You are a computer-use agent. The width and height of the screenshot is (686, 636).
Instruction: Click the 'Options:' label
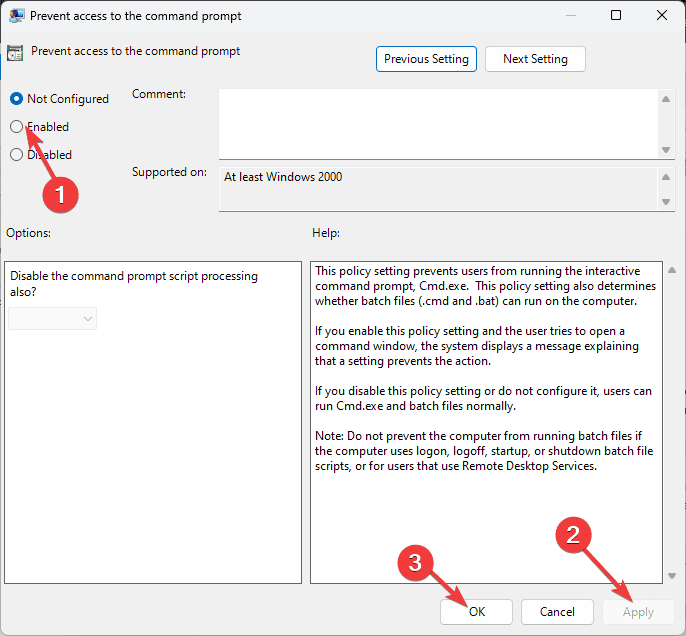point(28,233)
